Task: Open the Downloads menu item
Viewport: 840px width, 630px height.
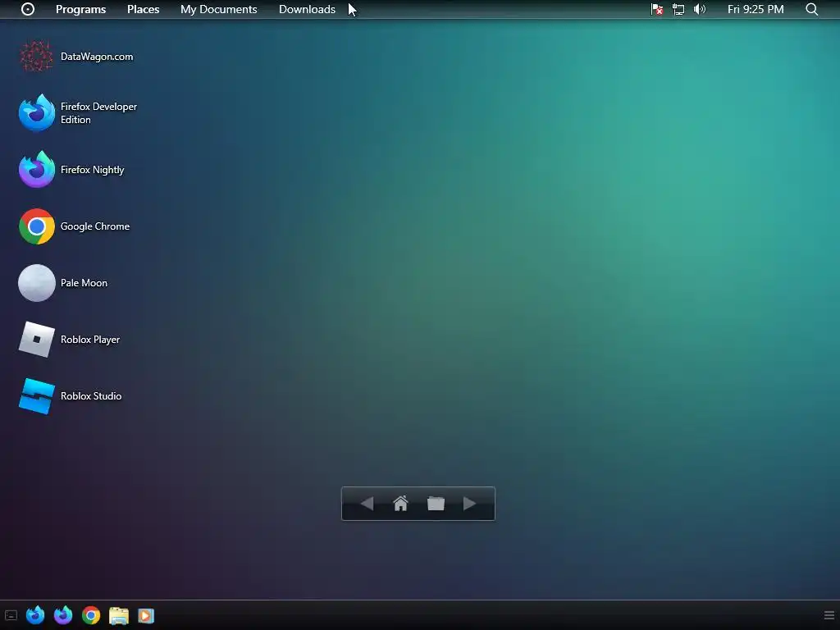Action: click(x=307, y=9)
